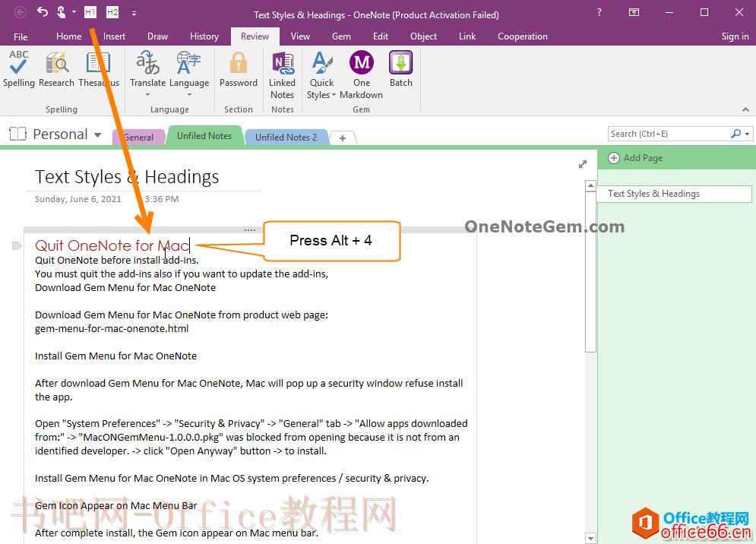
Task: Click the page date Sunday, June 6, 2021
Action: coord(78,199)
